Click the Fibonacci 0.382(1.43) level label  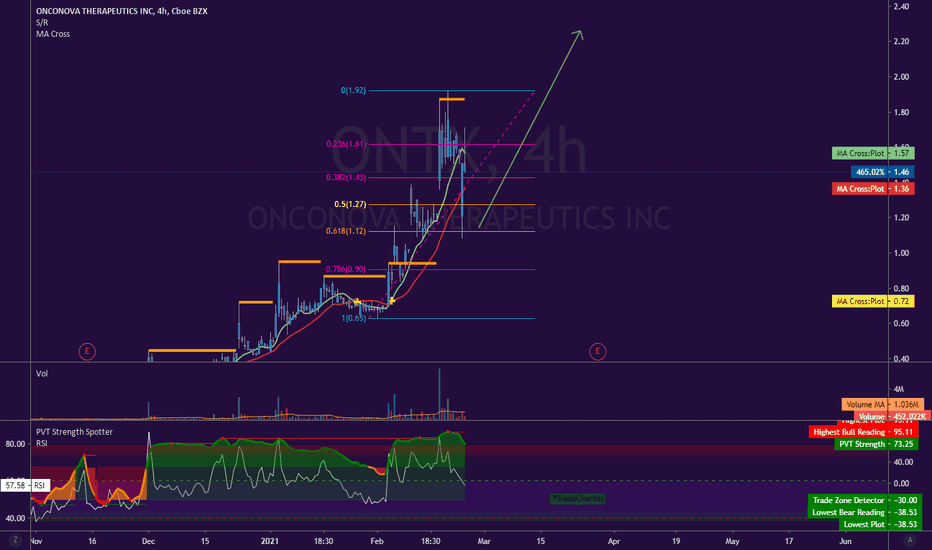pos(346,177)
